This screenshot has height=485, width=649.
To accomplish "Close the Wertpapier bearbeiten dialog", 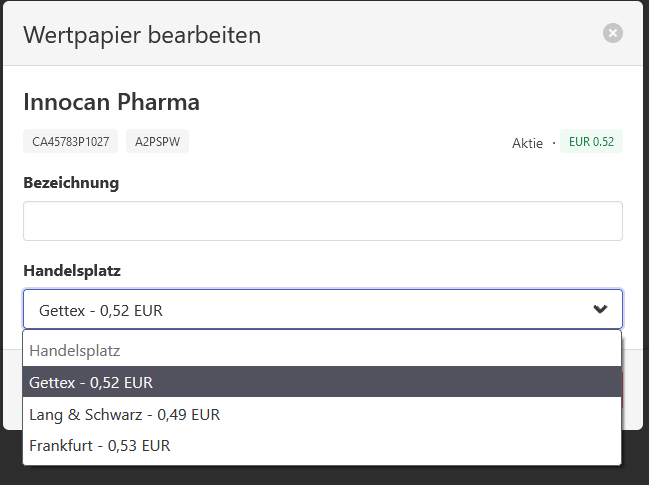I will [613, 33].
